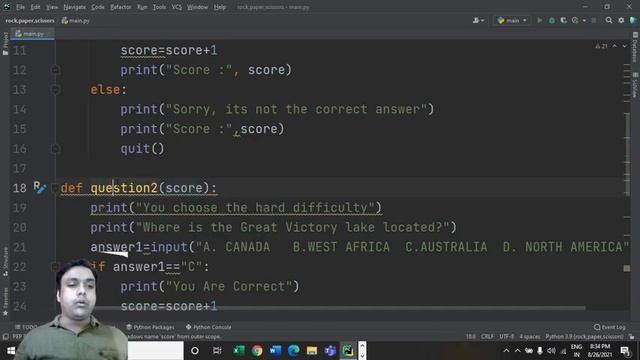The image size is (640, 360).
Task: Open the Navigate menu
Action: click(x=75, y=7)
